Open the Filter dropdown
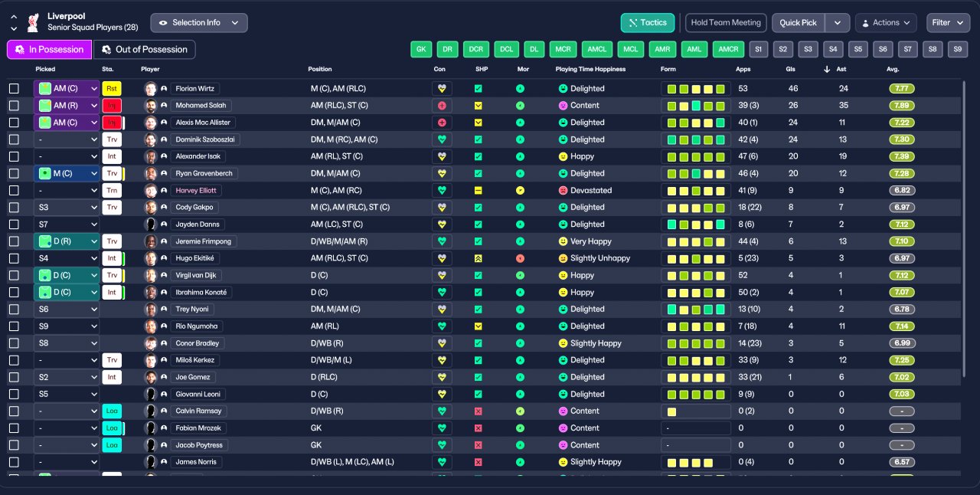Screen dimensions: 980x495 click(948, 23)
